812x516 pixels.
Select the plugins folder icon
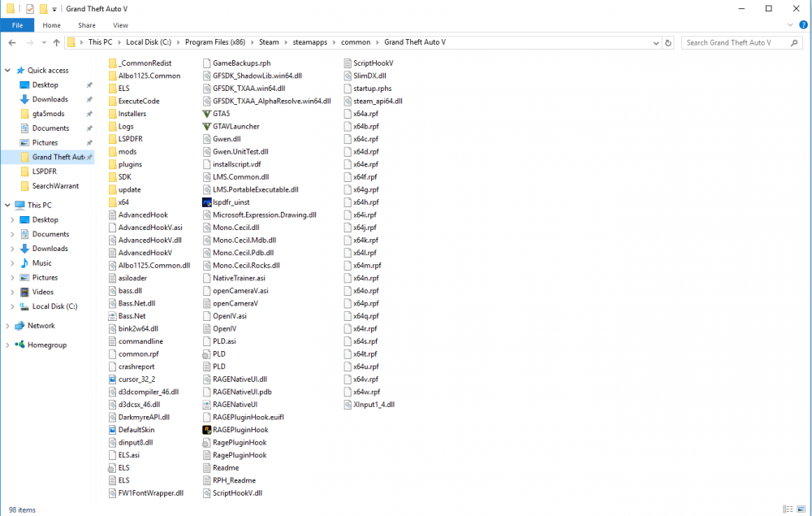tap(112, 164)
